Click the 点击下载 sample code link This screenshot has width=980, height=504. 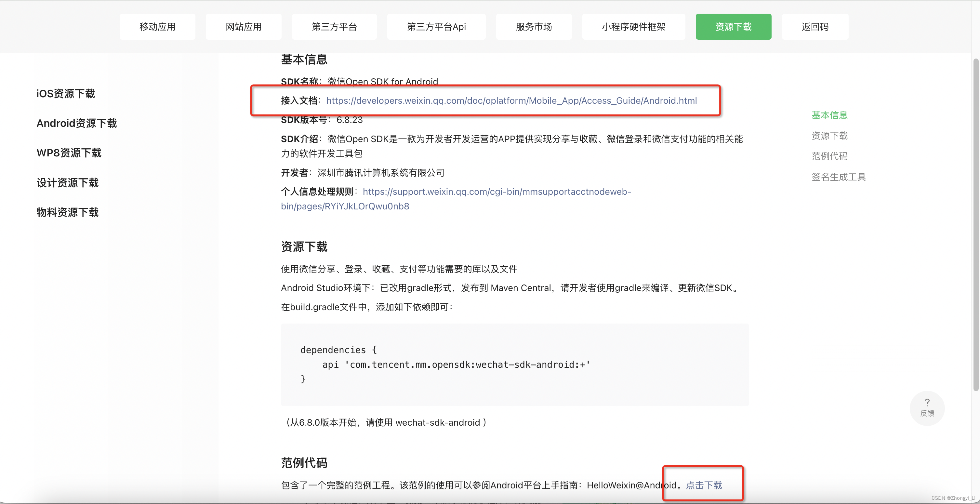pos(704,485)
